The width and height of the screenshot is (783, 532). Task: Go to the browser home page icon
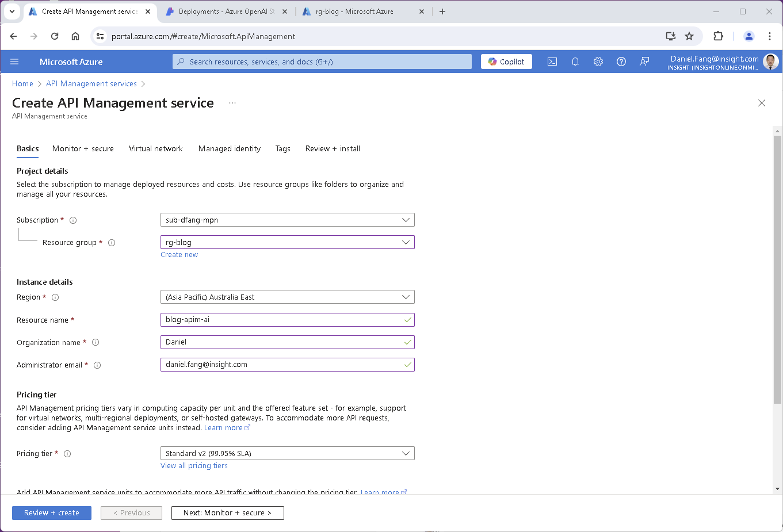(x=75, y=36)
